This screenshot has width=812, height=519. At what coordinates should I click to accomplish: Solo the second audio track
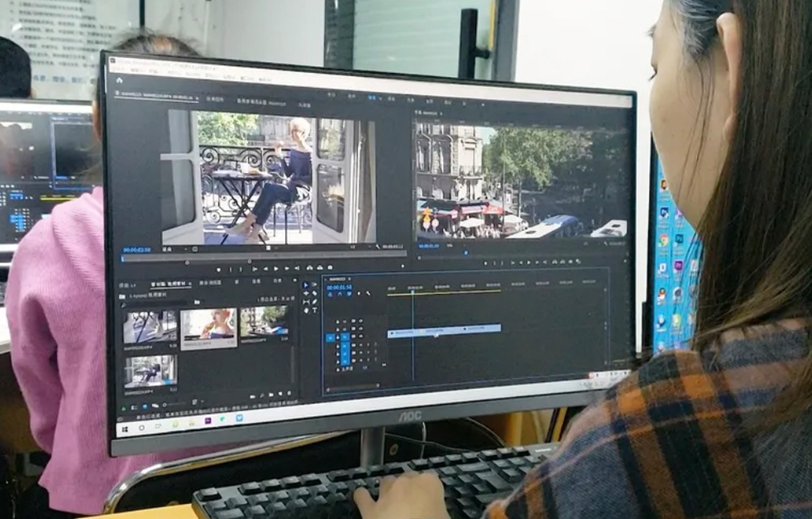[368, 353]
